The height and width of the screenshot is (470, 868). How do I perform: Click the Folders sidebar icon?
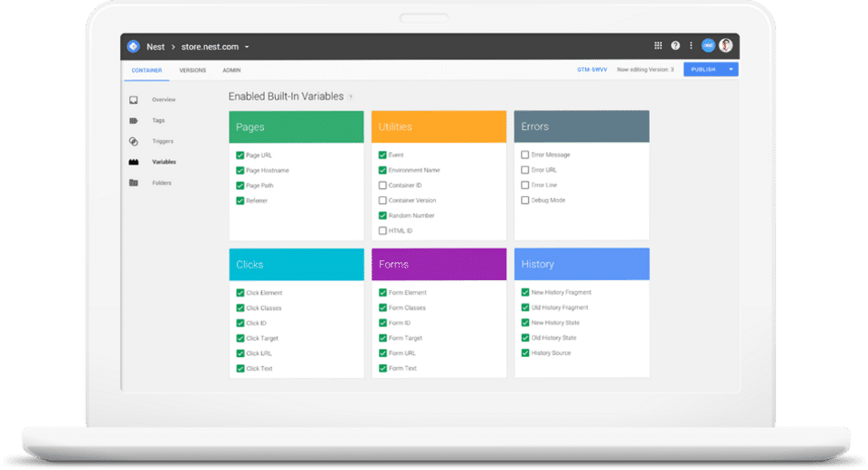click(x=134, y=183)
